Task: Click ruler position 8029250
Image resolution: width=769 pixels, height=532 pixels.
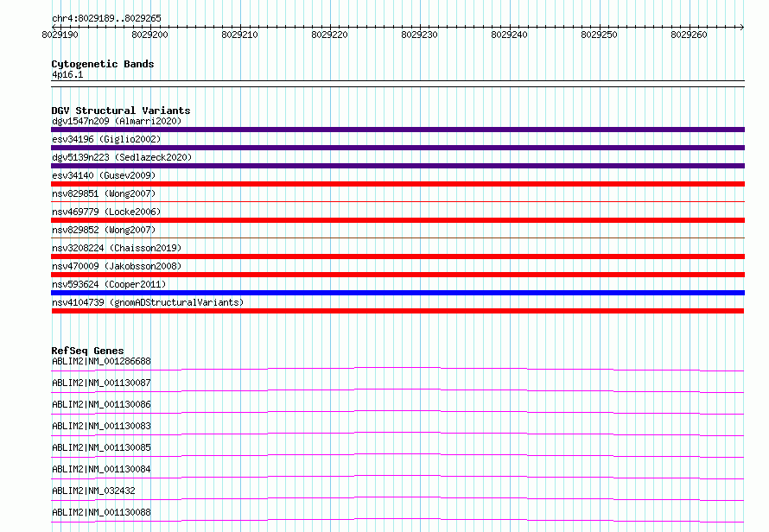Action: 599,35
